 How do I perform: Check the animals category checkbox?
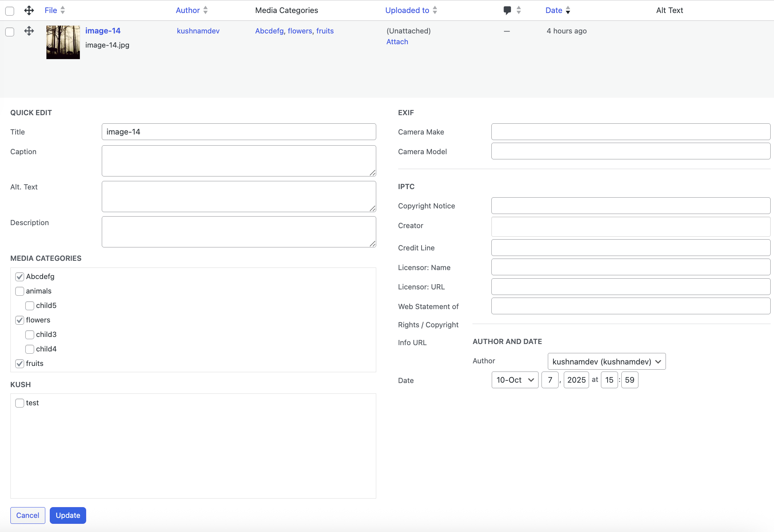point(20,291)
